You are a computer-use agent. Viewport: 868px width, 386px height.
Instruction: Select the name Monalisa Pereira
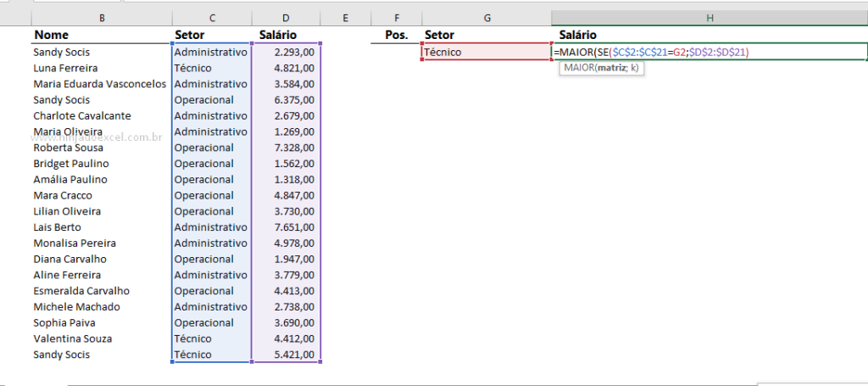click(x=75, y=243)
